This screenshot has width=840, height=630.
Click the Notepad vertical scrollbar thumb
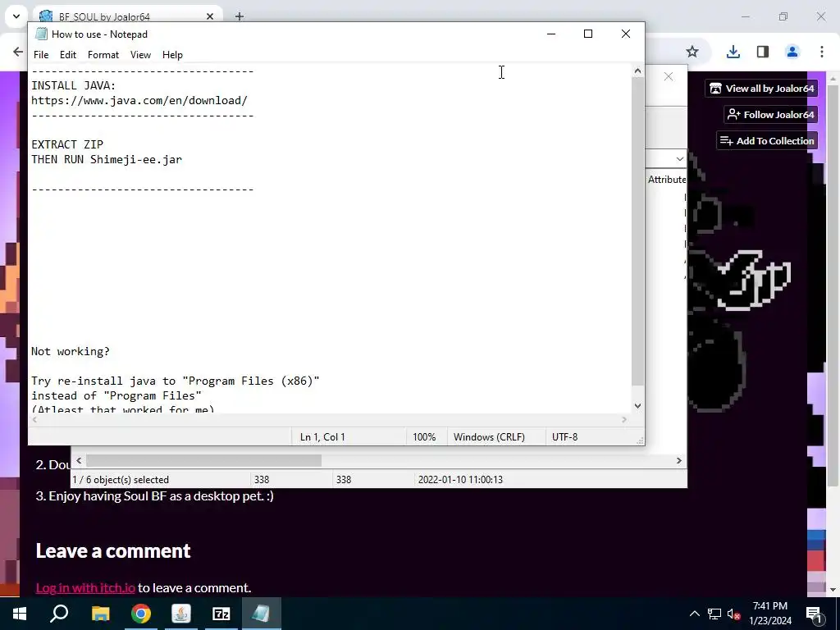pos(637,231)
